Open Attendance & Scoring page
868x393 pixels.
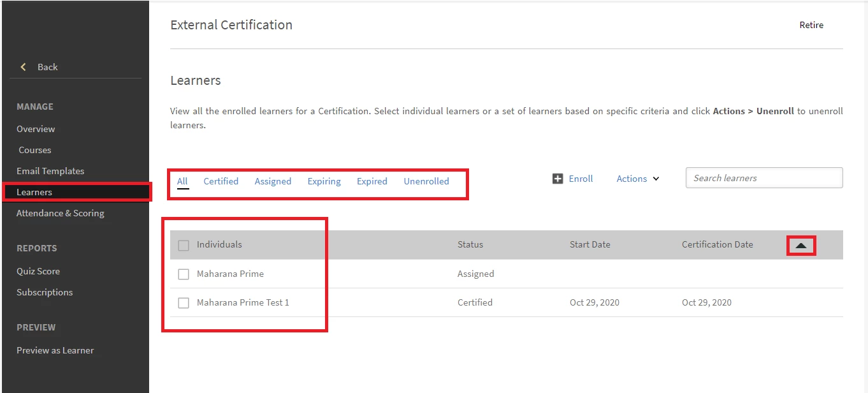click(x=61, y=213)
